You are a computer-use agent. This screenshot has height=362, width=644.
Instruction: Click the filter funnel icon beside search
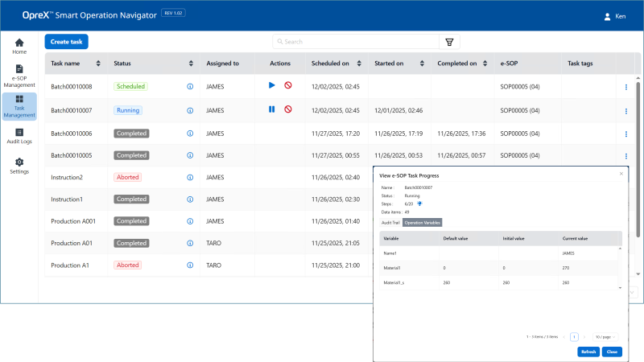pyautogui.click(x=449, y=42)
